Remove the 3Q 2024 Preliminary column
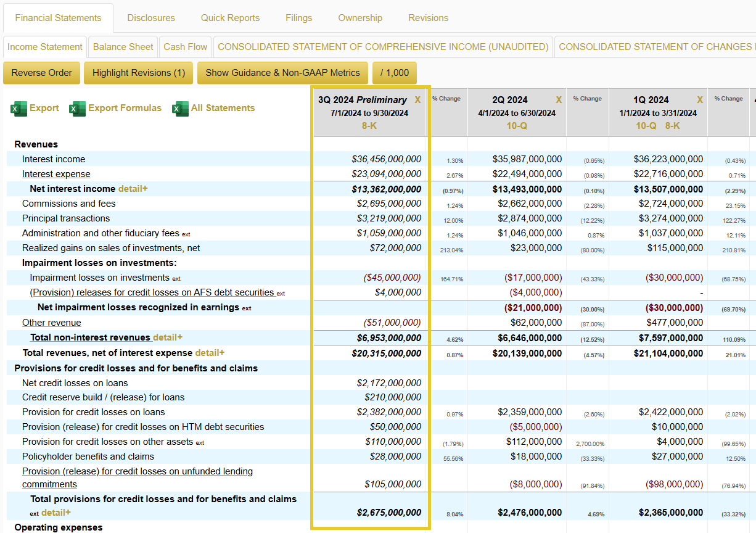This screenshot has width=756, height=533. tap(417, 100)
